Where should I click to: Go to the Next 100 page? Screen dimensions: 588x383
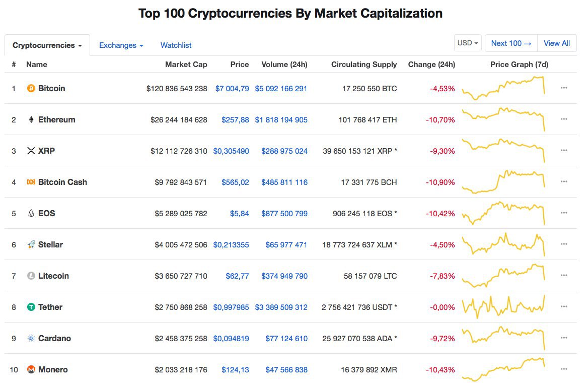click(x=511, y=43)
